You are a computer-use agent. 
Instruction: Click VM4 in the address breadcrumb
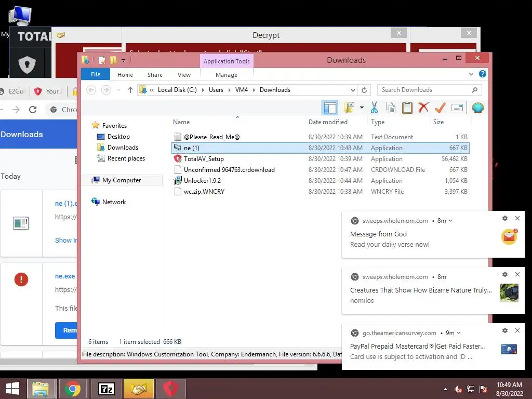pyautogui.click(x=241, y=90)
